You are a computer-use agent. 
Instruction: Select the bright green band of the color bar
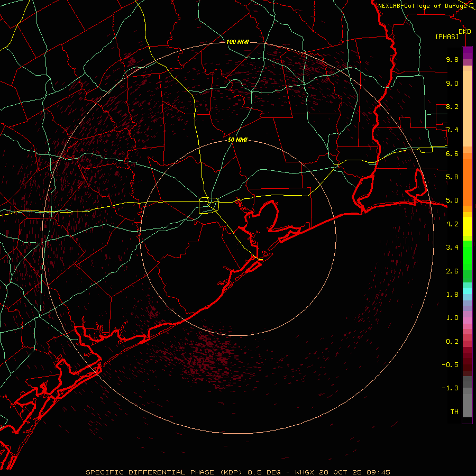(467, 255)
